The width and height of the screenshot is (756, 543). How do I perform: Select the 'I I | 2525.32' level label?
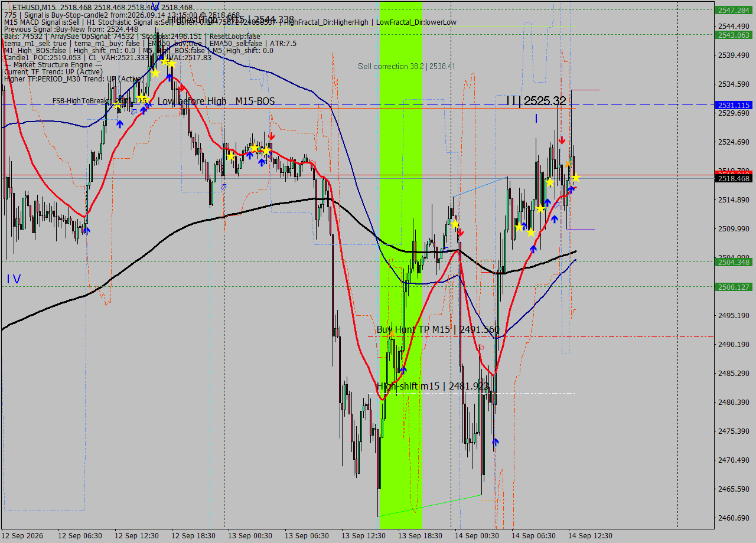(536, 101)
